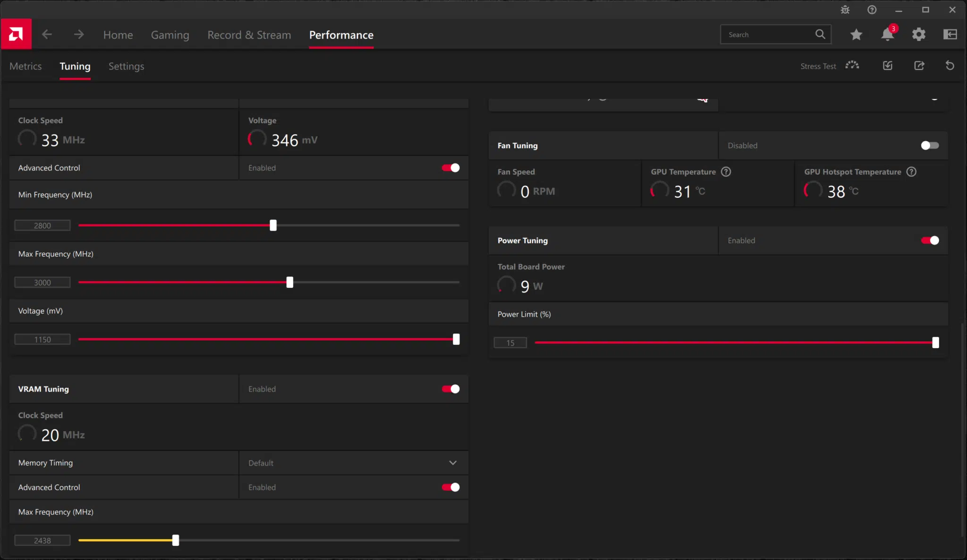The height and width of the screenshot is (560, 967).
Task: Click the Min Frequency slider handle
Action: point(273,225)
